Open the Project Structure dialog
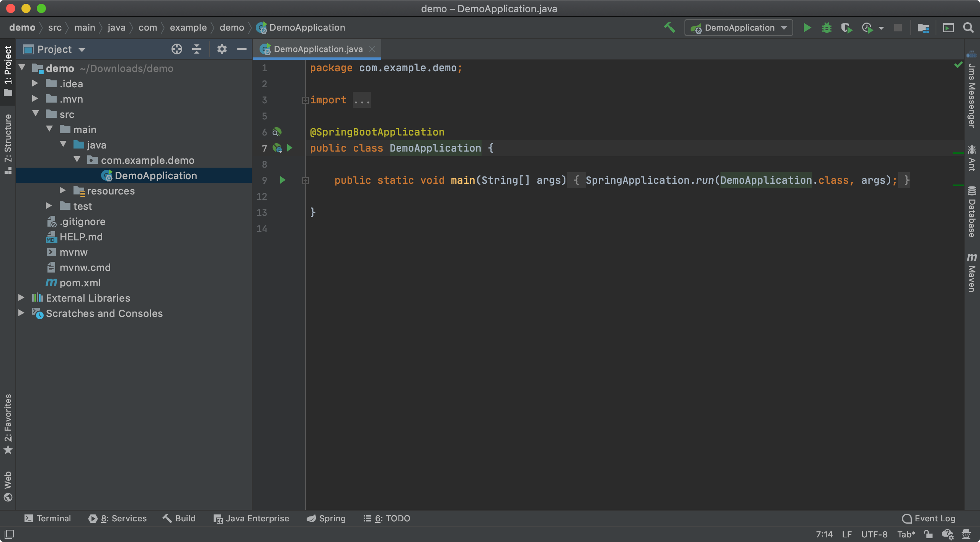The height and width of the screenshot is (542, 980). [923, 28]
